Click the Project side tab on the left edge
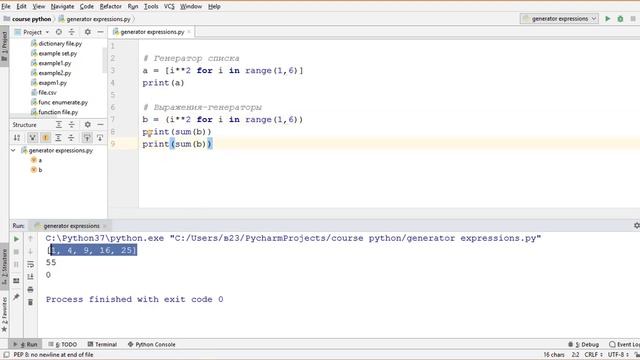The width and height of the screenshot is (640, 360). click(4, 47)
